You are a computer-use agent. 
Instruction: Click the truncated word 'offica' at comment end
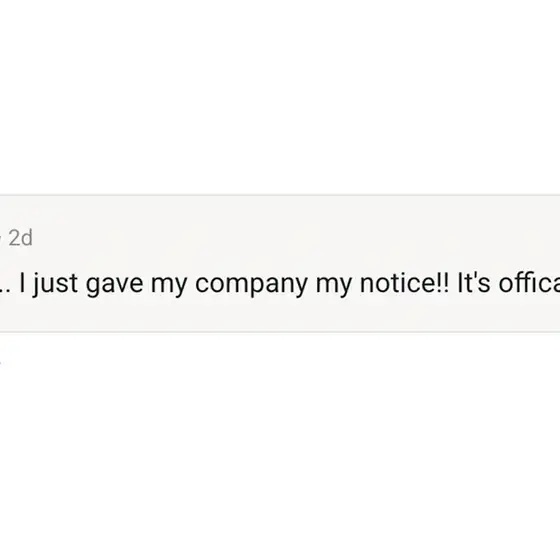point(529,283)
